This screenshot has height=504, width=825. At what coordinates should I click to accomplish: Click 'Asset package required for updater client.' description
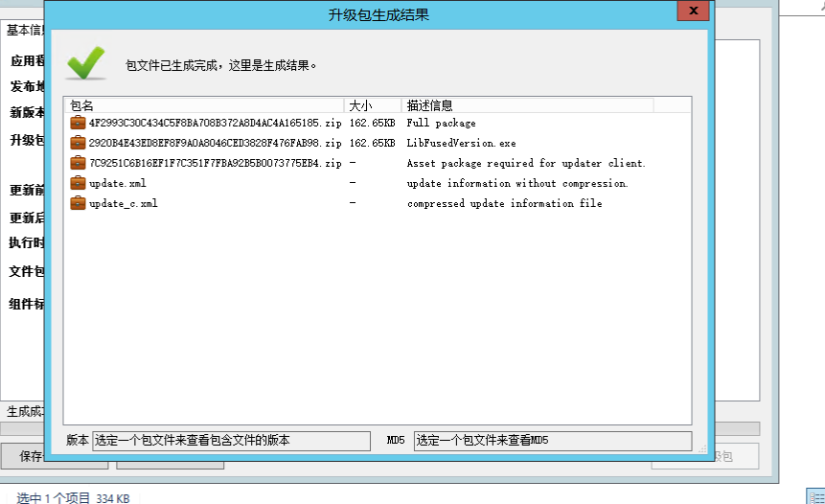(x=526, y=163)
